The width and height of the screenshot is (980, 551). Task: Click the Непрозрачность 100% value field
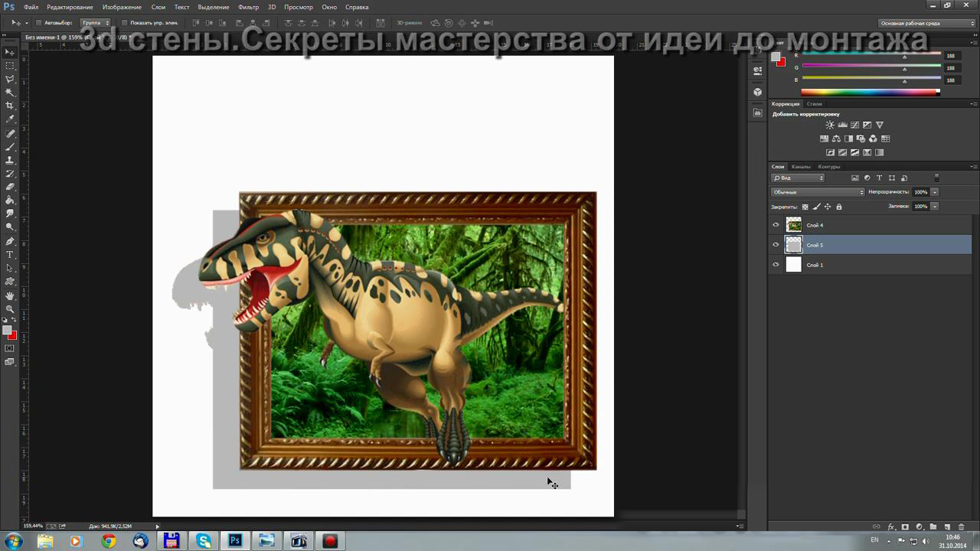pyautogui.click(x=921, y=192)
